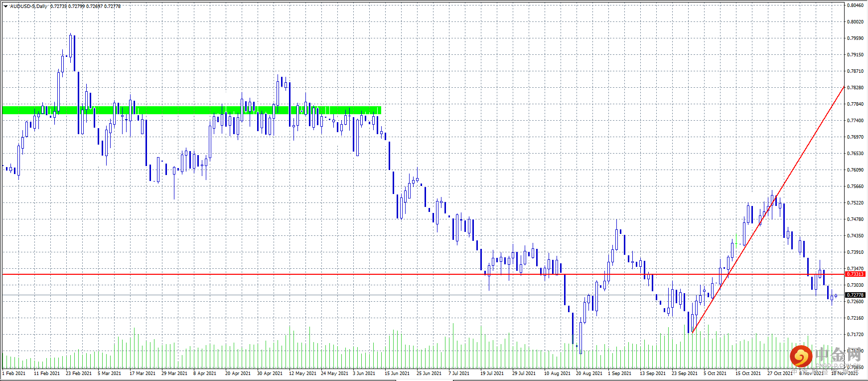Click the 0.73030 price axis label
The image size is (868, 381).
tap(856, 285)
